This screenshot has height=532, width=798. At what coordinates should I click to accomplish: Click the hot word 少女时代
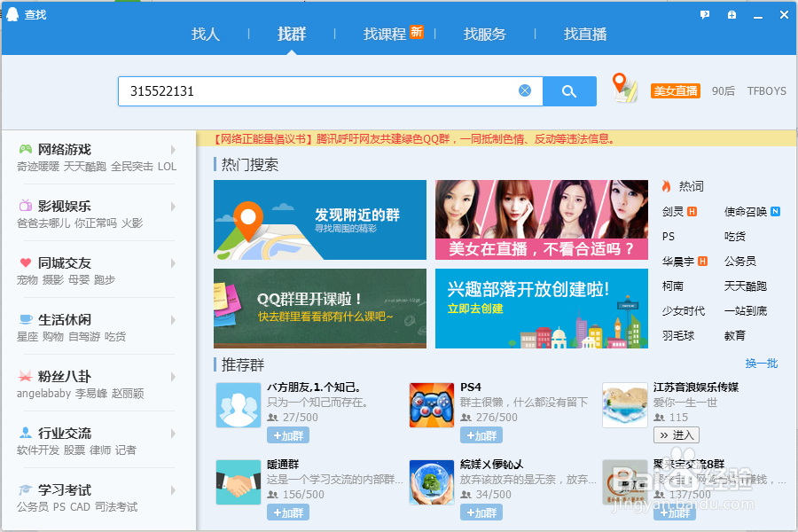tap(684, 311)
